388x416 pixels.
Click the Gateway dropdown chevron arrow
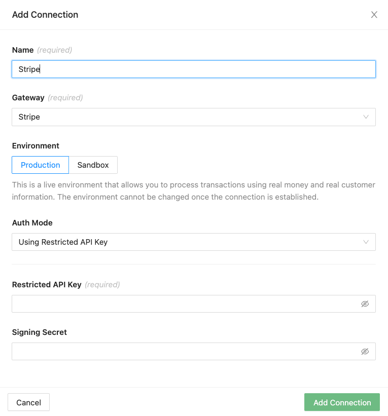pos(366,117)
